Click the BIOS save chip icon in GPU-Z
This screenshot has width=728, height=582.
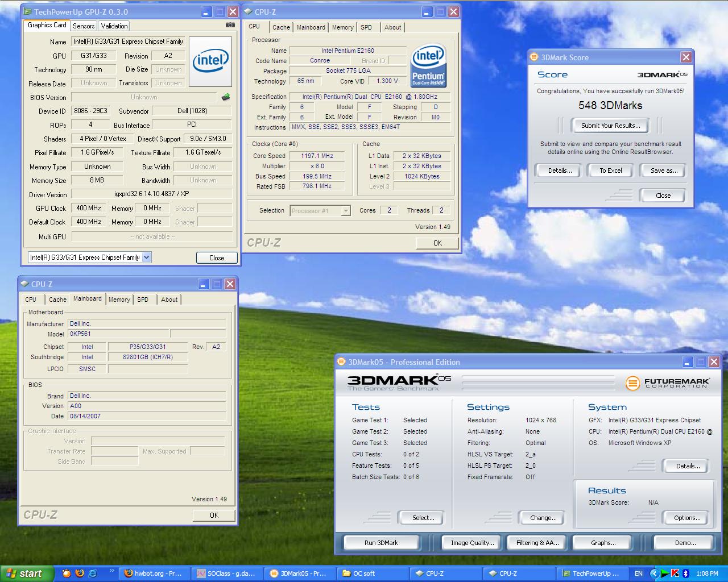pyautogui.click(x=226, y=97)
